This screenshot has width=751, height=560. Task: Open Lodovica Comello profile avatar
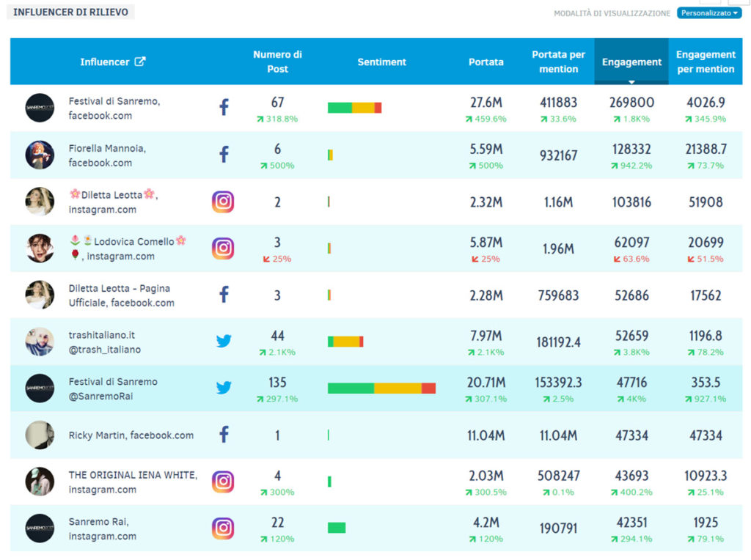(40, 248)
